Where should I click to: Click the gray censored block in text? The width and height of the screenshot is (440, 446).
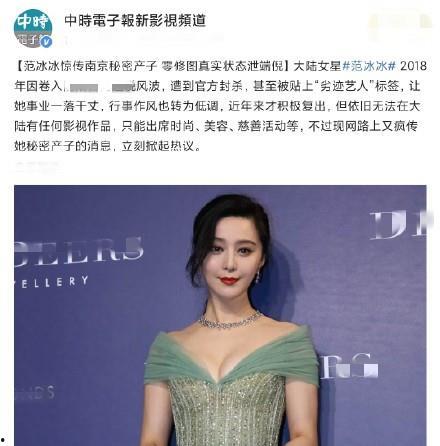tap(98, 87)
